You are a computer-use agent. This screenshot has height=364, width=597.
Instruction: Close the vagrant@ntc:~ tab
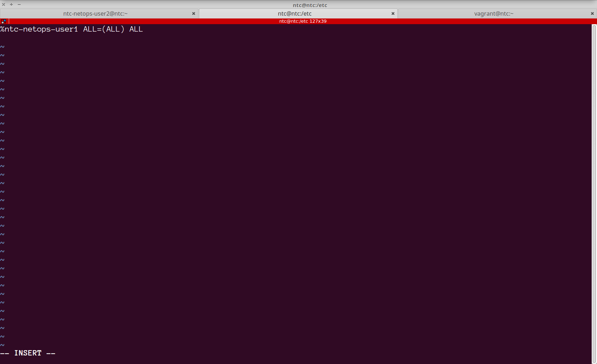coord(592,13)
